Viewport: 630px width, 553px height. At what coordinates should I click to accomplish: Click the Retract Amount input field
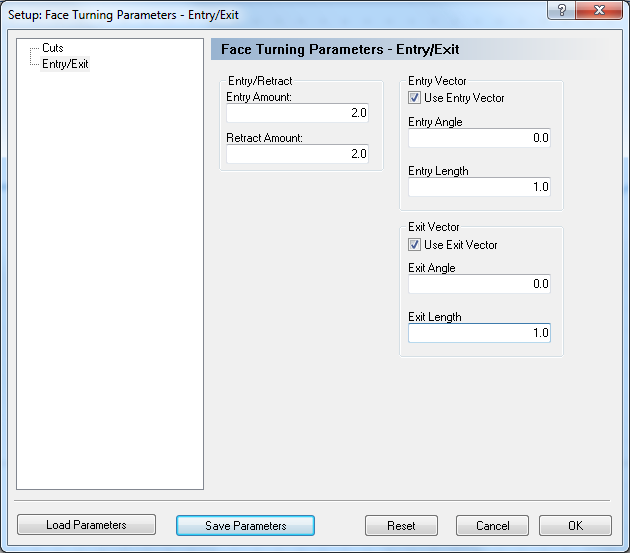click(297, 154)
